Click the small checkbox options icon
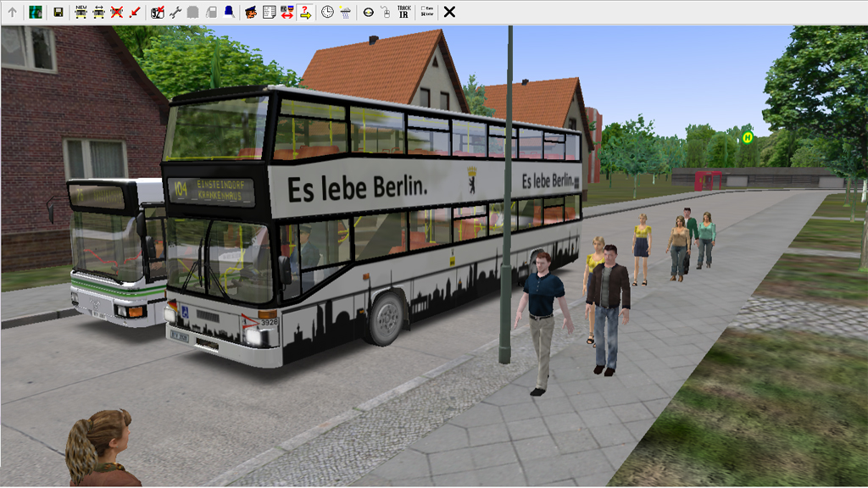This screenshot has height=488, width=868. (x=427, y=12)
